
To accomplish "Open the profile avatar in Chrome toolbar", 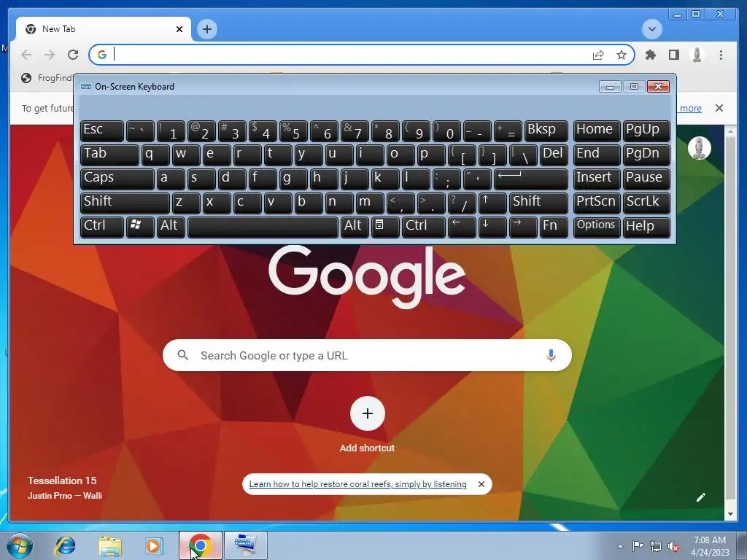I will [x=697, y=55].
